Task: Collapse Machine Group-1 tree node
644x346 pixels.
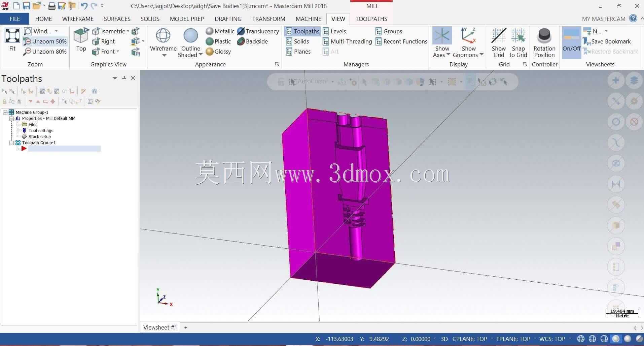Action: (5, 112)
